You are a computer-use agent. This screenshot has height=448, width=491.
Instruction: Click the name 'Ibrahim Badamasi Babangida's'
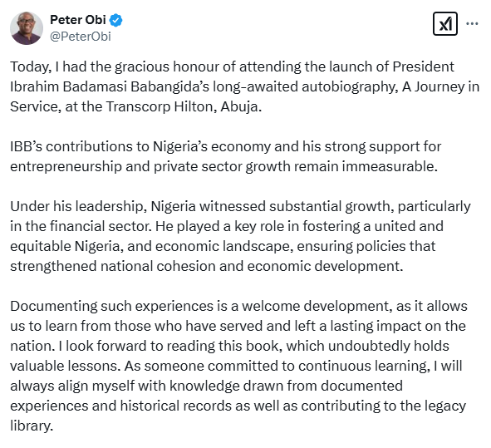(x=110, y=86)
